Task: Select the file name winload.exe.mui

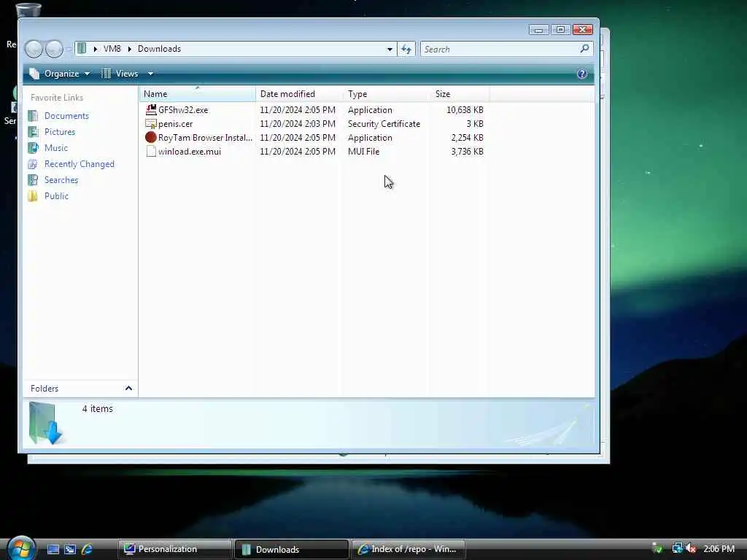Action: (x=190, y=152)
